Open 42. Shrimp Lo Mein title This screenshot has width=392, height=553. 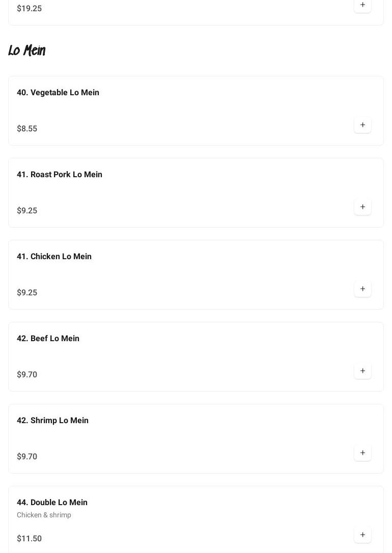tap(52, 421)
